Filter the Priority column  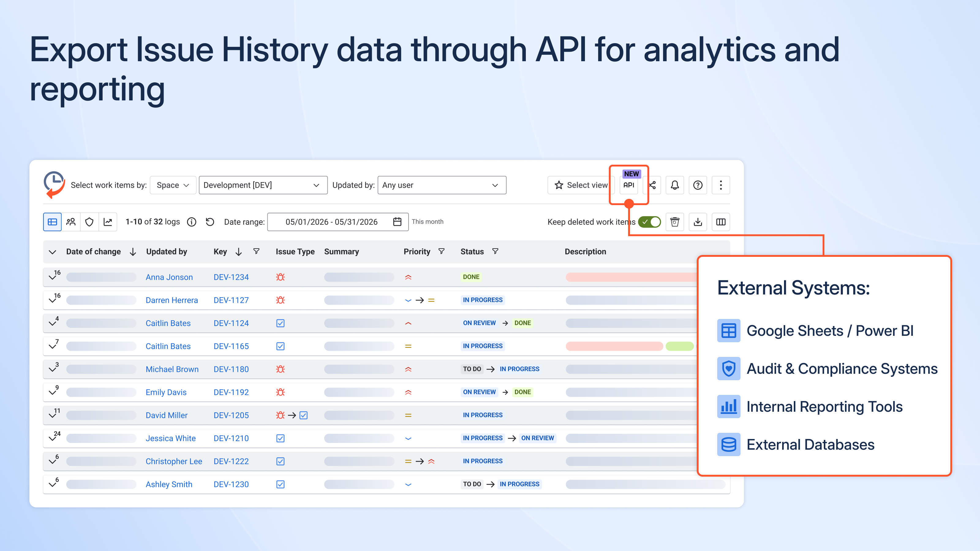441,251
